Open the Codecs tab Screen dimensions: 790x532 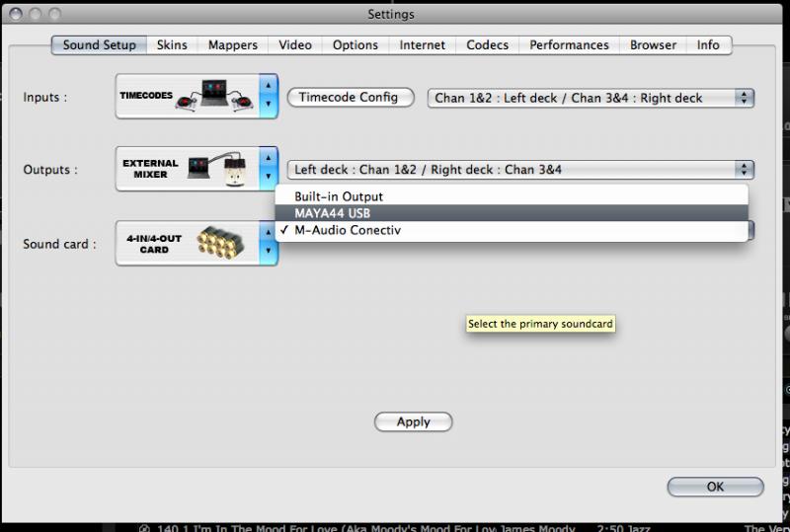coord(487,45)
